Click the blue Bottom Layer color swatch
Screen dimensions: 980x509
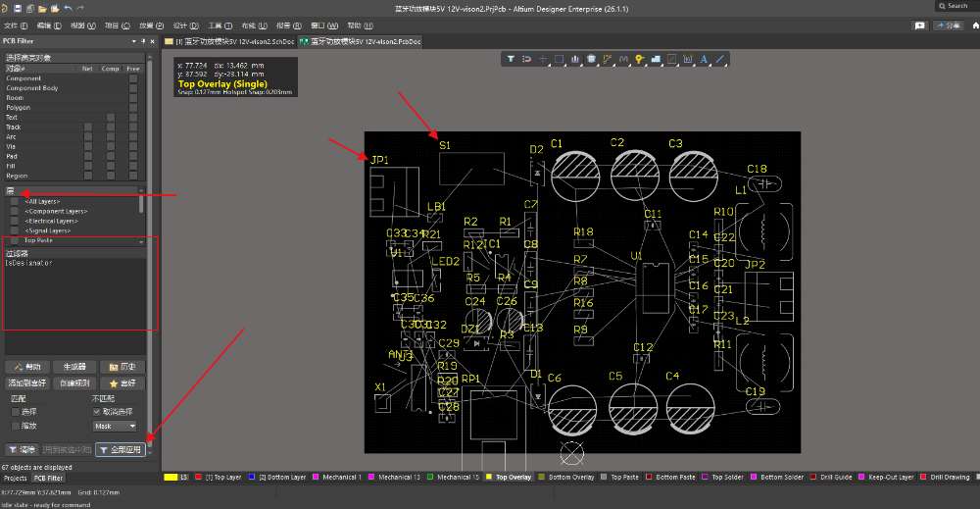click(x=252, y=477)
